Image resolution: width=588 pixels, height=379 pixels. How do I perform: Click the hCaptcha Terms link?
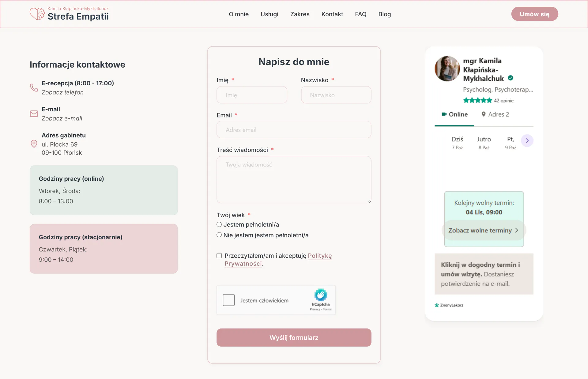coord(327,309)
